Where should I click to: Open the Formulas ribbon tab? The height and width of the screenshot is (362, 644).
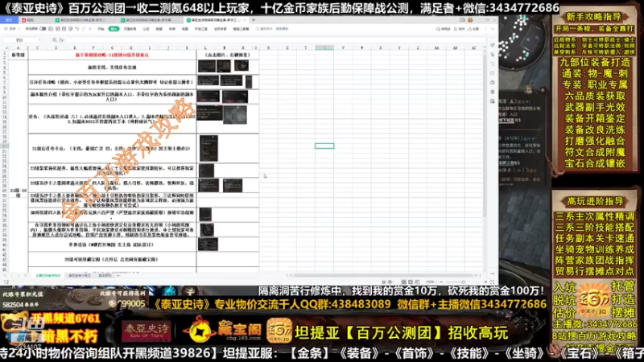click(146, 29)
